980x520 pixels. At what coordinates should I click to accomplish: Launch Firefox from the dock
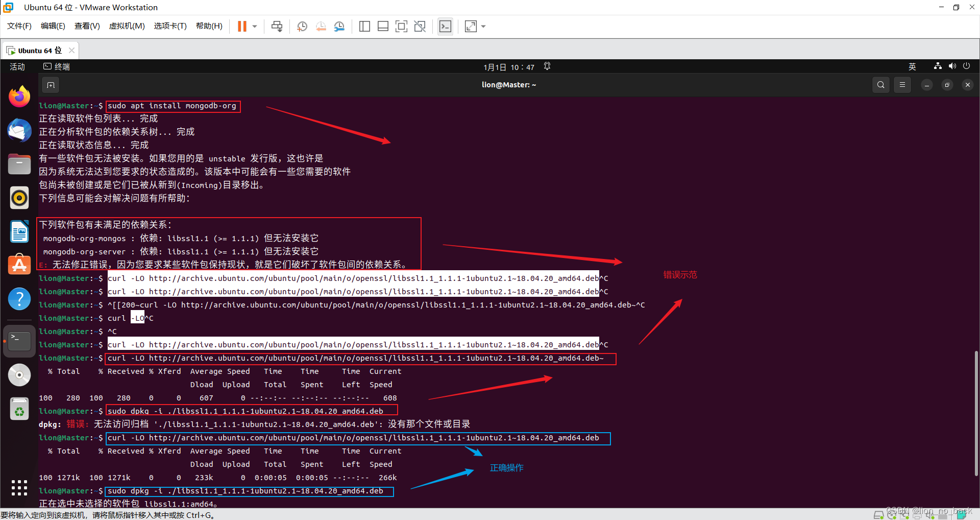pyautogui.click(x=19, y=97)
